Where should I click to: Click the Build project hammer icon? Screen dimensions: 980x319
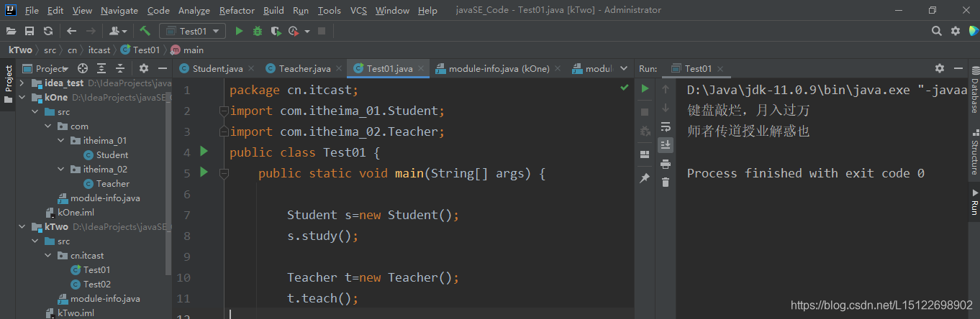pos(145,31)
